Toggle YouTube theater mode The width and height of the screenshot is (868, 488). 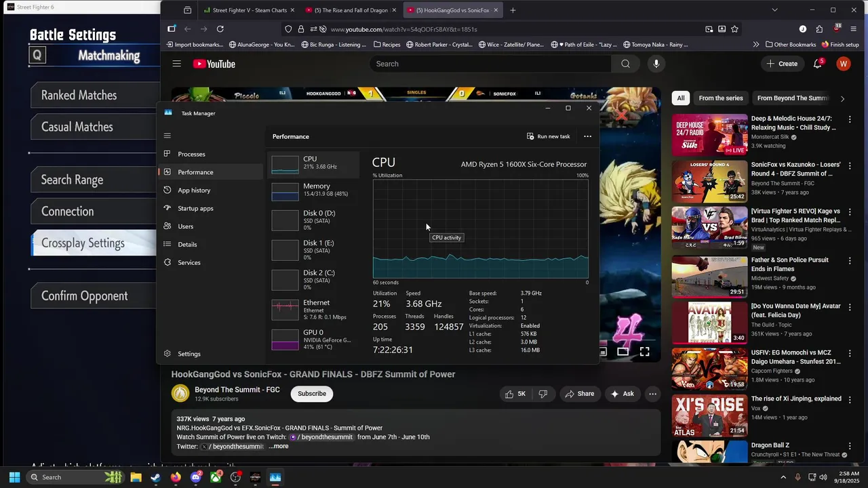(x=623, y=351)
